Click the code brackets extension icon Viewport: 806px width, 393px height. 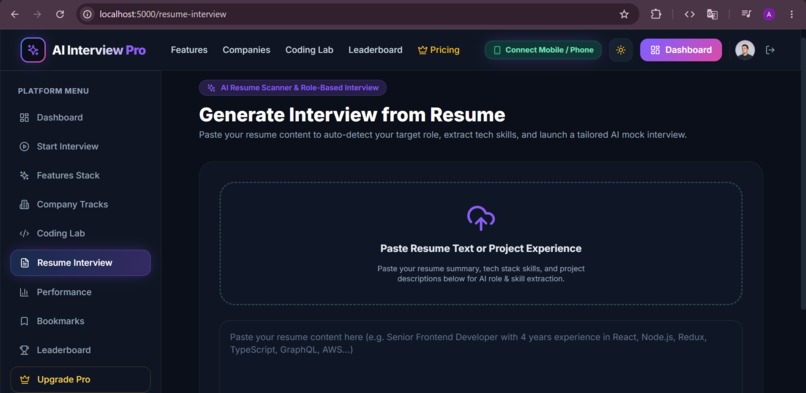(689, 14)
